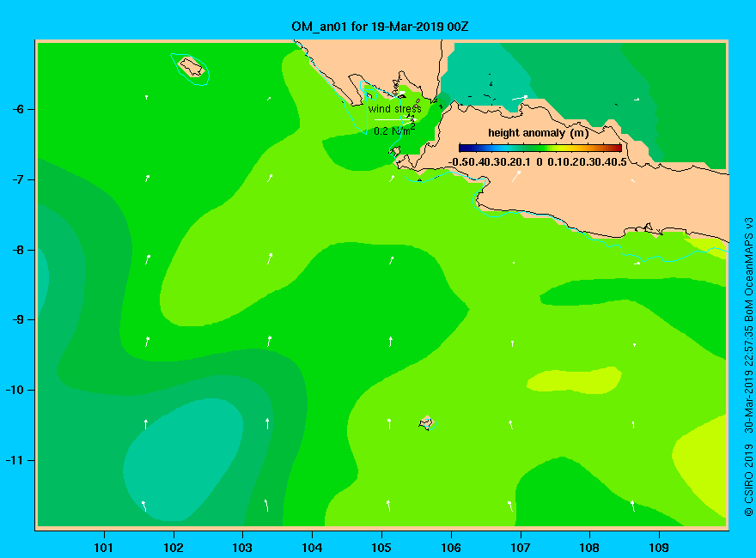Click the "107" longitude axis label
The width and height of the screenshot is (756, 558).
tap(521, 548)
